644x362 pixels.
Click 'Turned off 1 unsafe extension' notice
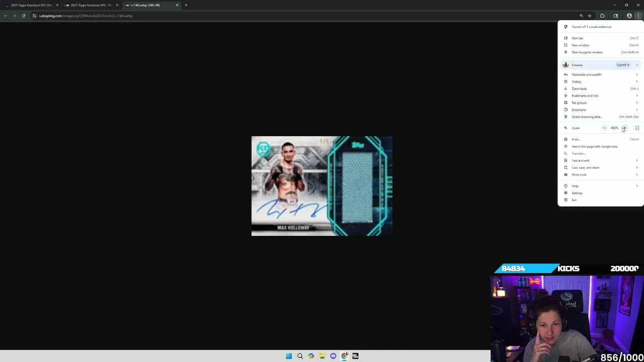pyautogui.click(x=601, y=27)
